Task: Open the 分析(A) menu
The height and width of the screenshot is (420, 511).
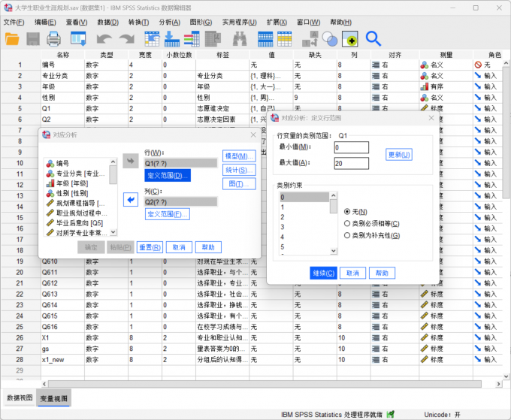Action: (170, 22)
